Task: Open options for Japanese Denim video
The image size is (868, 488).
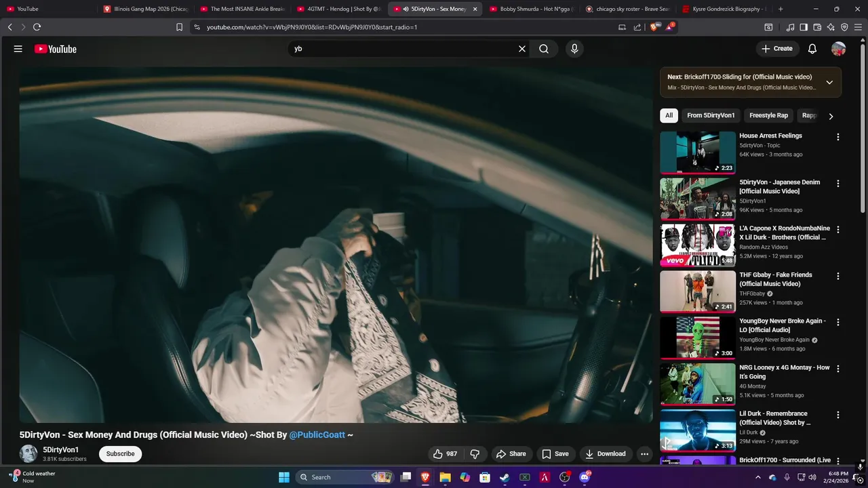Action: click(838, 184)
